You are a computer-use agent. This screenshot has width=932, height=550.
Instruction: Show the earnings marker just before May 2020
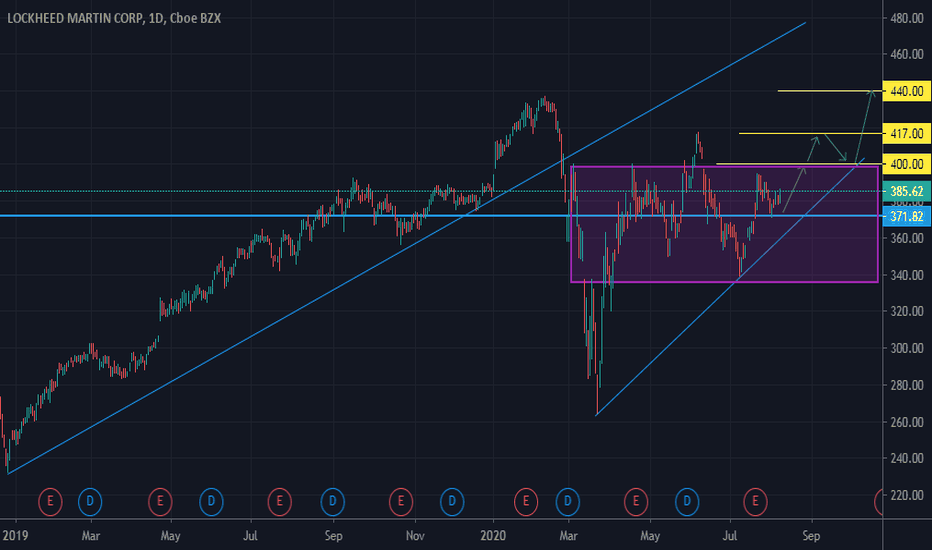click(x=635, y=502)
